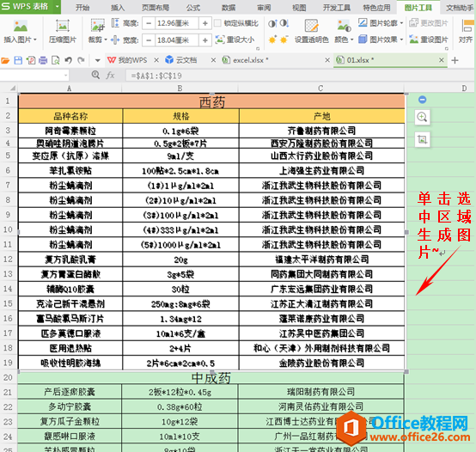Click the Picture Effects (图片效果) icon
The height and width of the screenshot is (452, 476).
pos(363,40)
